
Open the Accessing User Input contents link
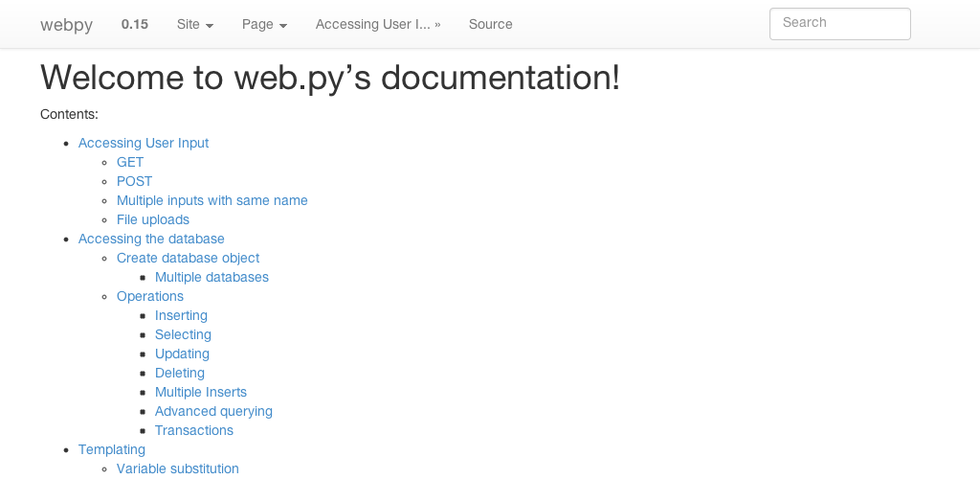(x=144, y=143)
